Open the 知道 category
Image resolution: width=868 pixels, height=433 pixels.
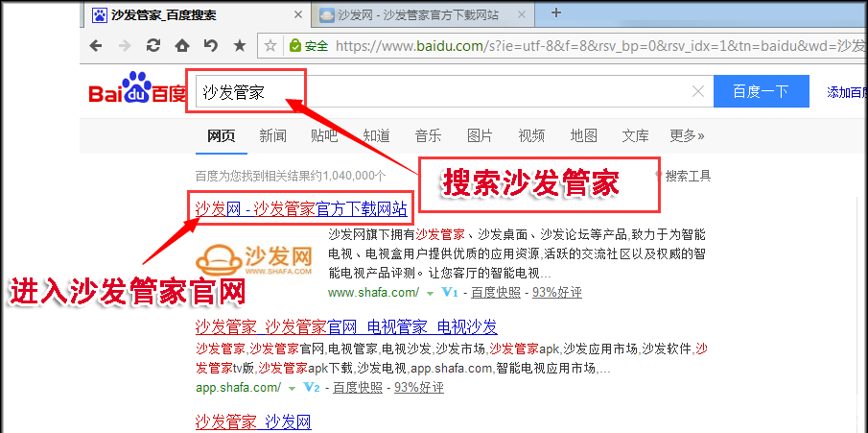tap(376, 135)
